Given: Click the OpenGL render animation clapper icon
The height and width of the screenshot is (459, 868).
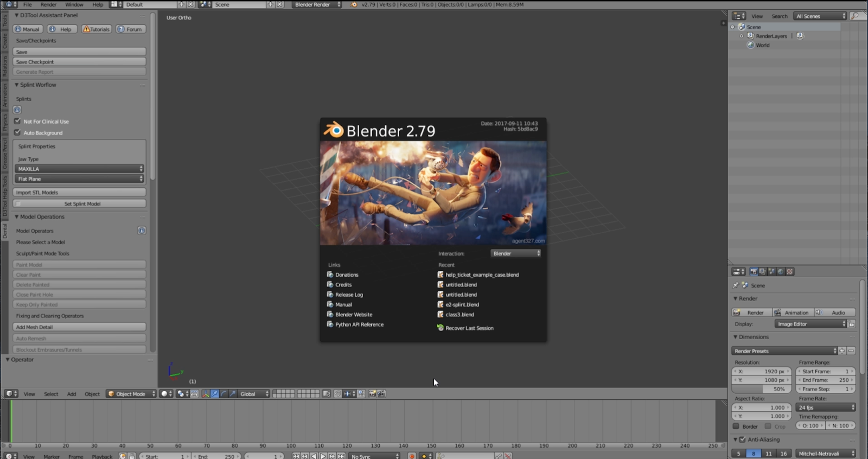Looking at the screenshot, I should pyautogui.click(x=381, y=394).
